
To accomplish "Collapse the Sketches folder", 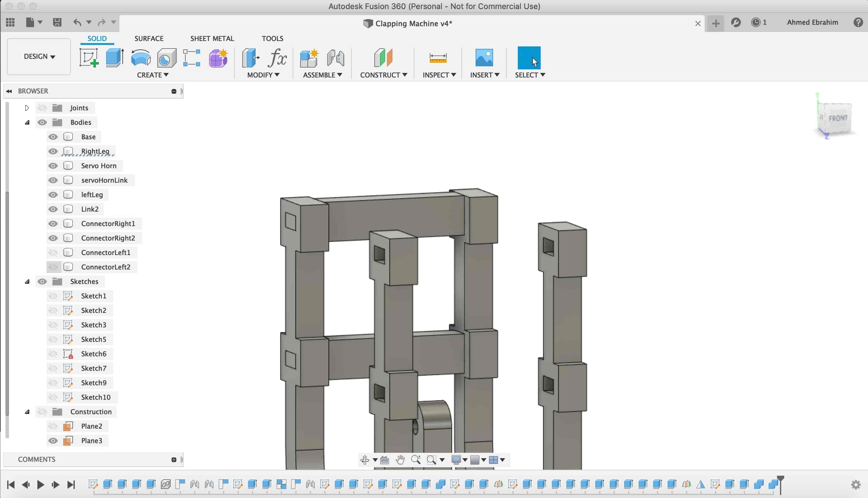I will click(x=27, y=282).
